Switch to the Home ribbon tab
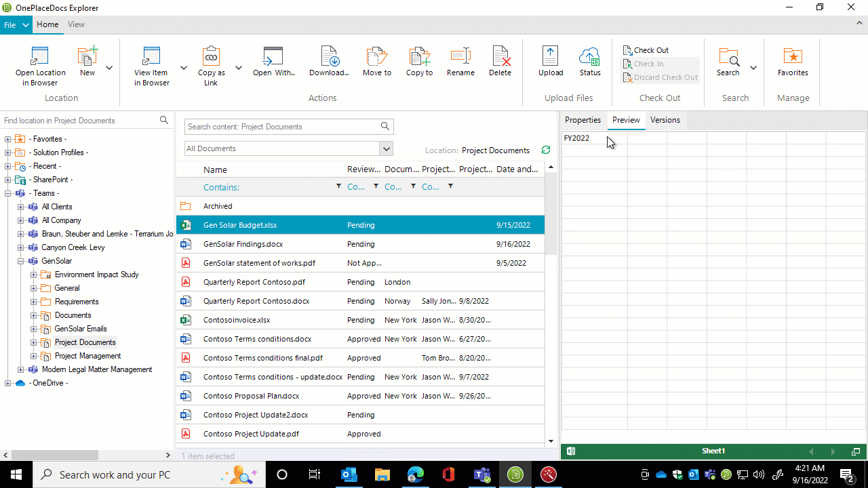 pos(47,24)
